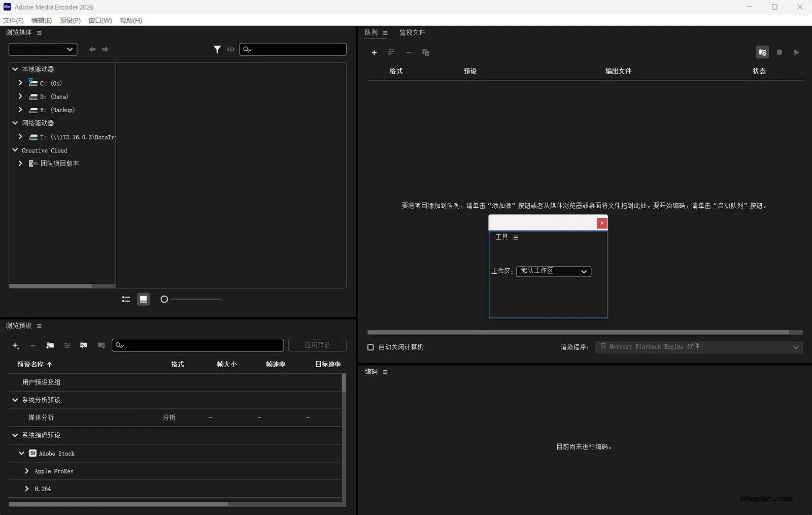Click the queue add output settings icon
Viewport: 812px width, 515px height.
(x=391, y=52)
